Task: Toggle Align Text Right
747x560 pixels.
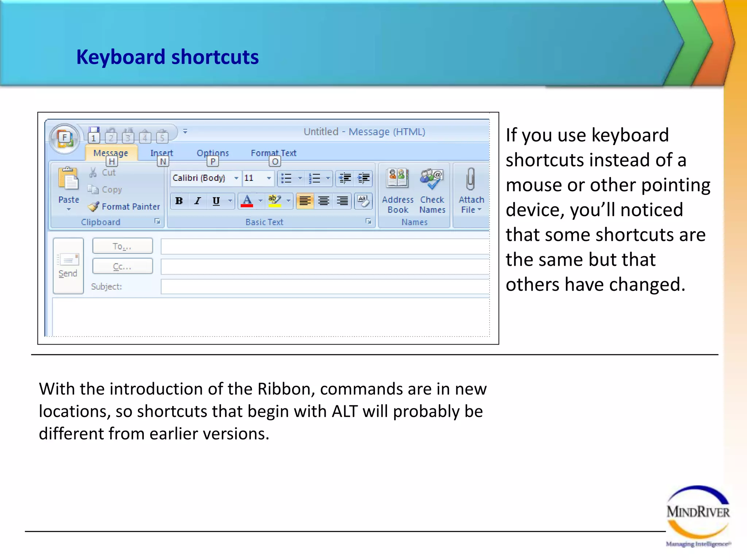Action: point(342,201)
